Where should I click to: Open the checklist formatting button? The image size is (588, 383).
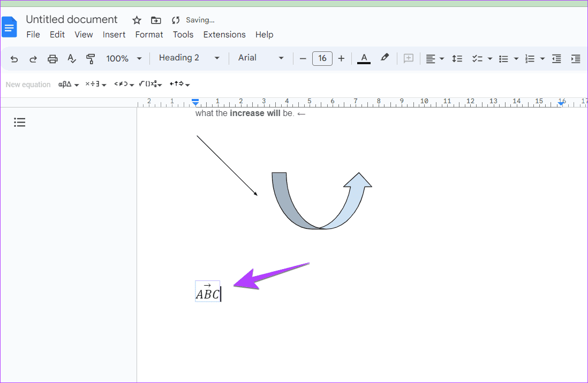(x=477, y=59)
